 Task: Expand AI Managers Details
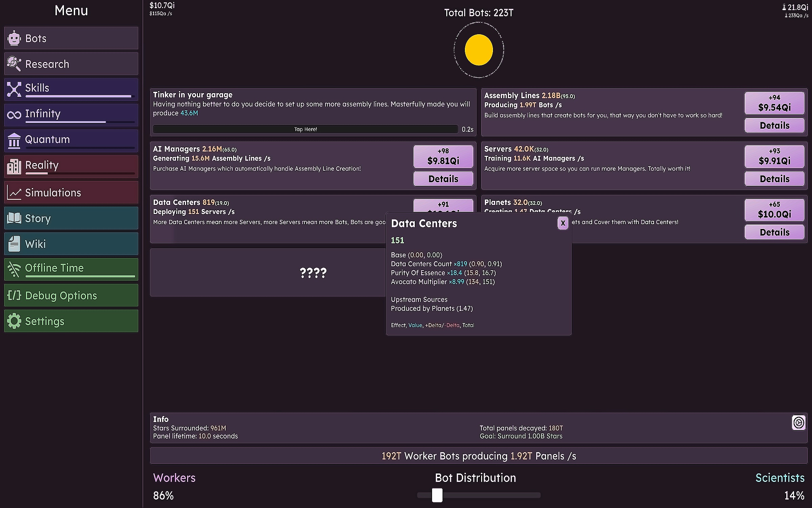(x=443, y=179)
